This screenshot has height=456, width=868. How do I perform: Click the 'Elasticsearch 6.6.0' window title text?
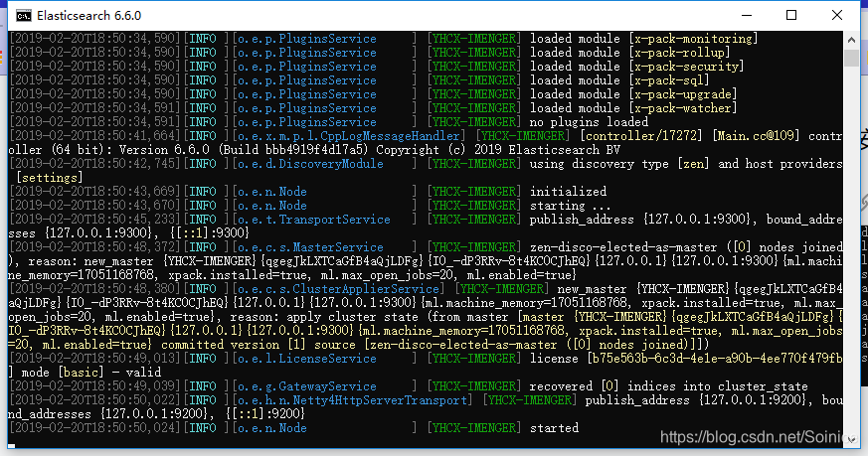[x=89, y=16]
